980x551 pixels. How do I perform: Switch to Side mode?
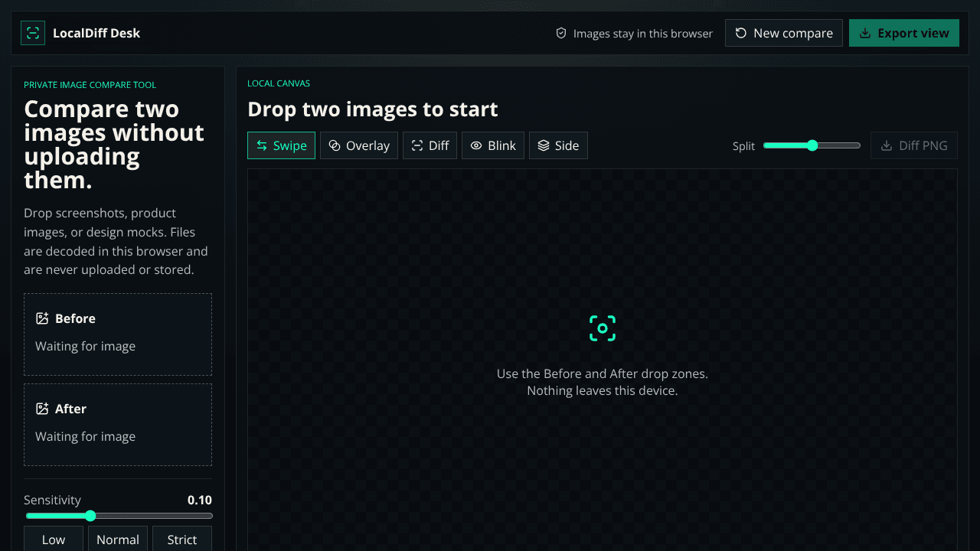pyautogui.click(x=558, y=145)
